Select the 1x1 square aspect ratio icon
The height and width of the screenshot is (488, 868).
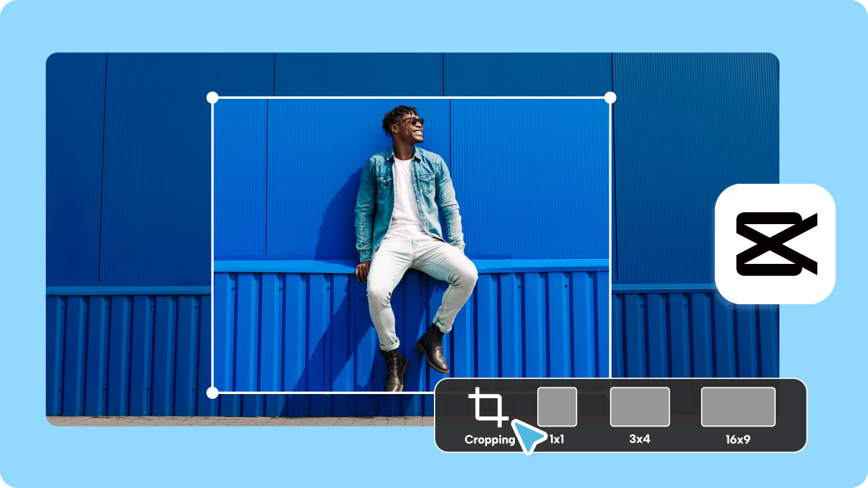(x=558, y=407)
